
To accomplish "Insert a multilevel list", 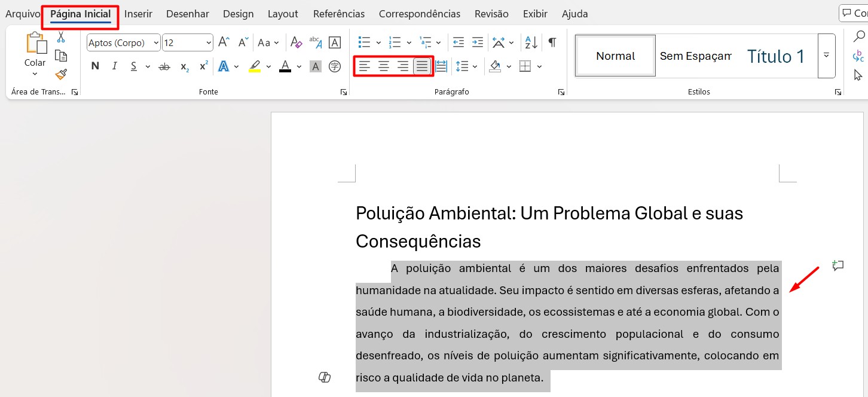I will (x=425, y=42).
